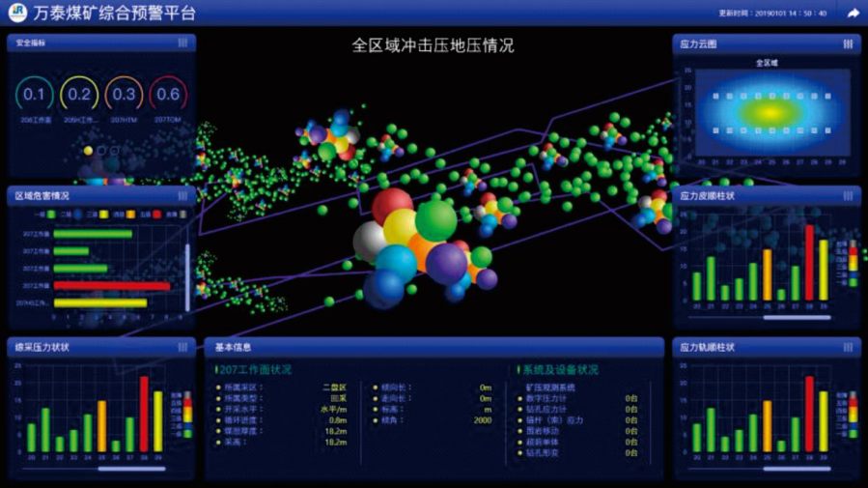Viewport: 868px width, 488px height.
Task: Click the 206工作面 gauge label
Action: pos(36,120)
